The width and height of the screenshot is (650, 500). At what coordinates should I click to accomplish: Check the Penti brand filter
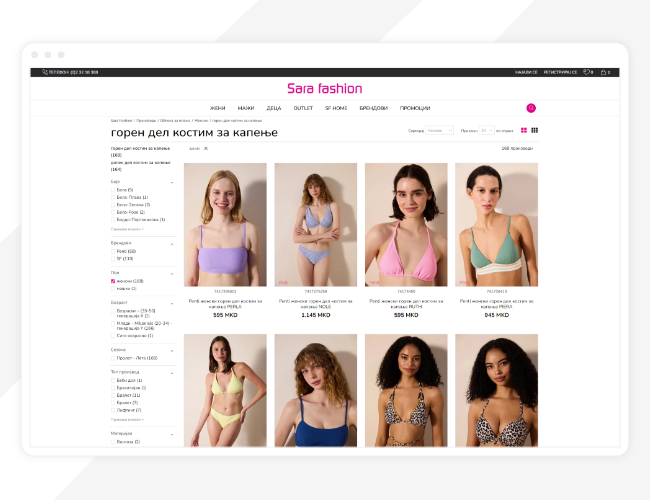point(113,251)
